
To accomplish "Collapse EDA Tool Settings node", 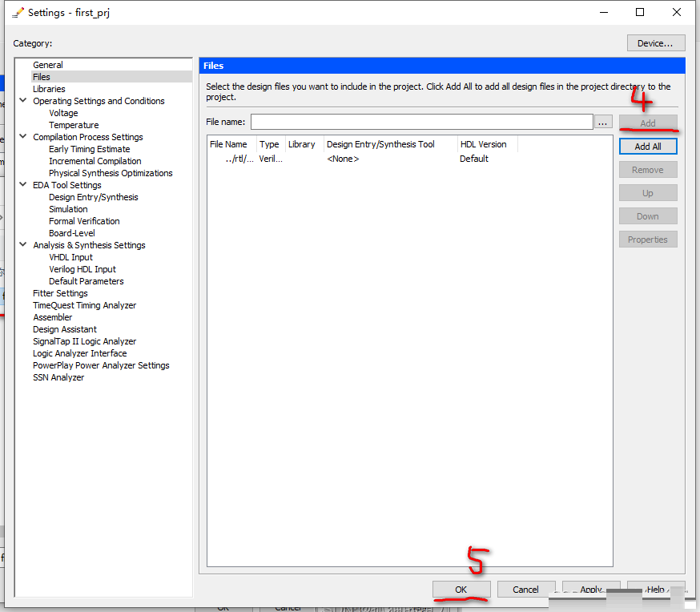I will (x=23, y=185).
